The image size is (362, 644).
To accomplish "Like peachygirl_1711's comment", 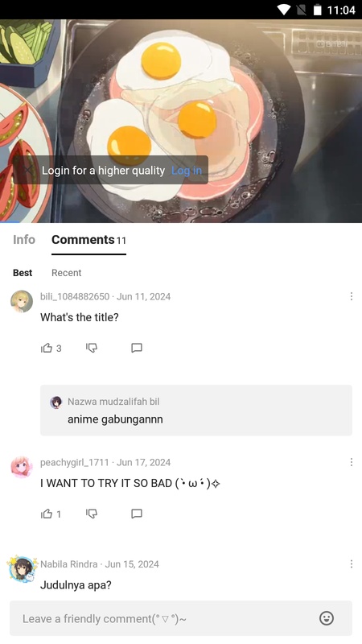I will (x=47, y=514).
